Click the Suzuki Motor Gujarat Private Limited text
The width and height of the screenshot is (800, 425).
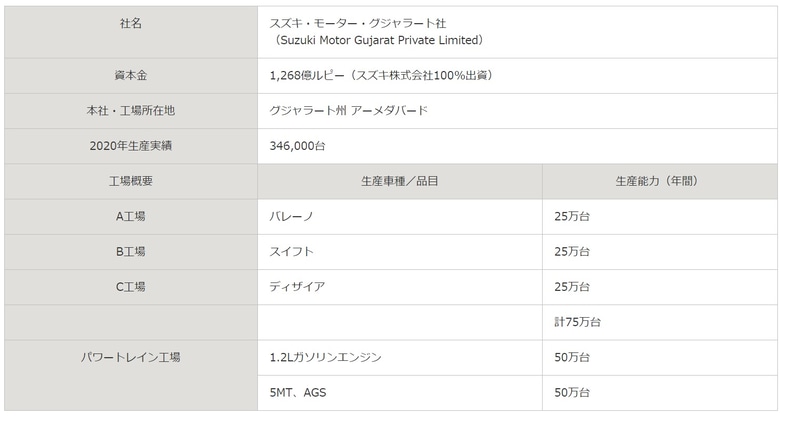[x=380, y=40]
